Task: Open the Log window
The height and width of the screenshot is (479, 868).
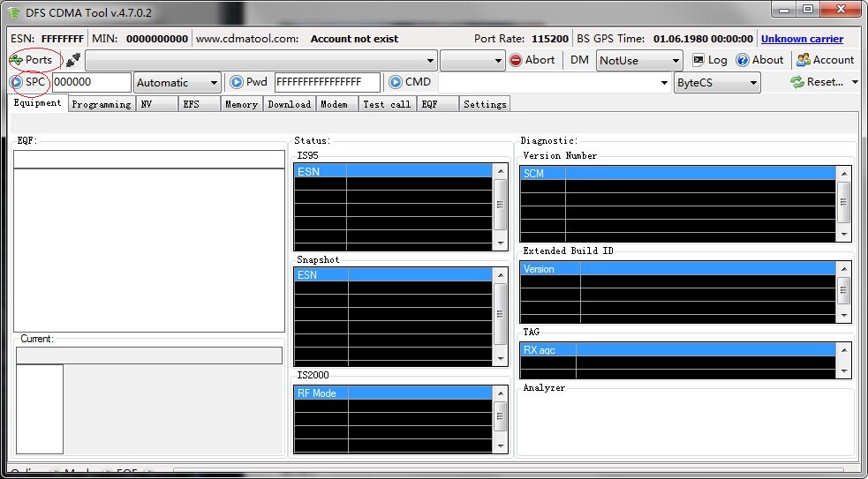Action: (710, 60)
